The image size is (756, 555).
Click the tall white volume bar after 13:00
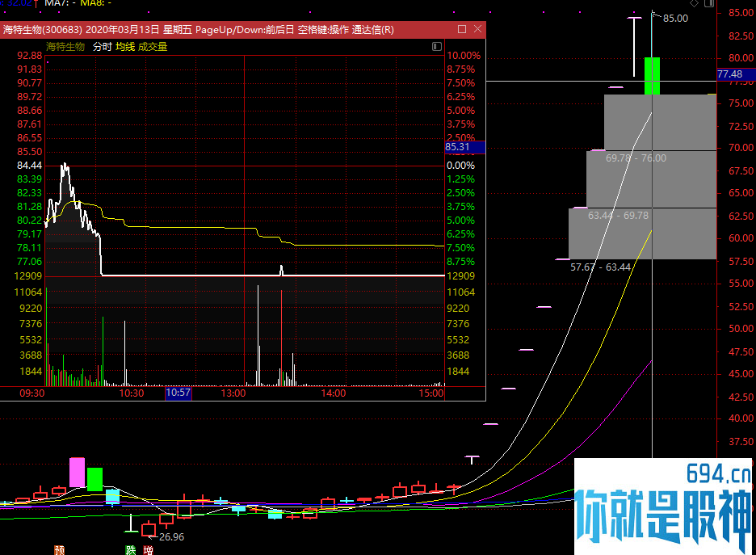258,335
